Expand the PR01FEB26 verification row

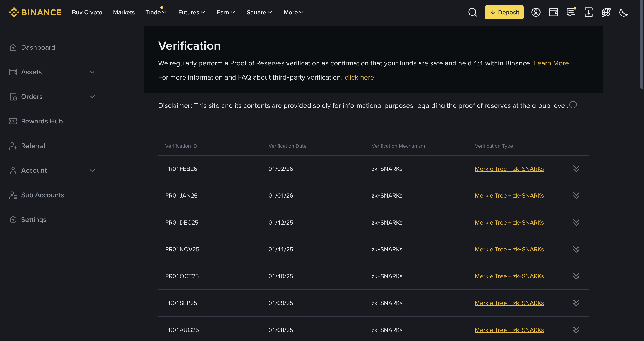576,169
